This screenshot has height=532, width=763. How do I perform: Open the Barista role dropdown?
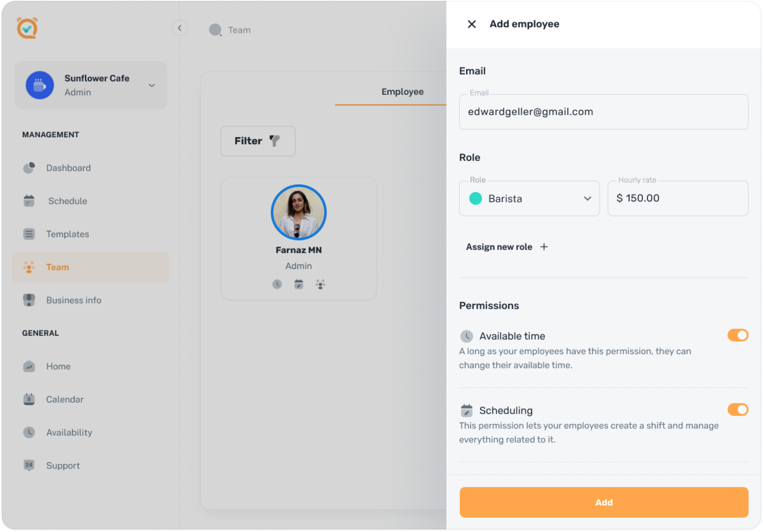(x=588, y=199)
